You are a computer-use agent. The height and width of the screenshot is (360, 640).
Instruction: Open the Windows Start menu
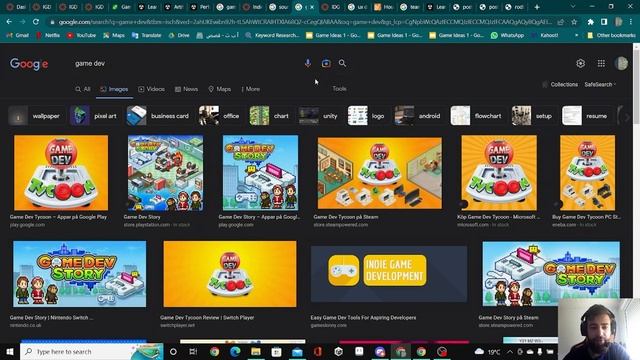[x=10, y=351]
